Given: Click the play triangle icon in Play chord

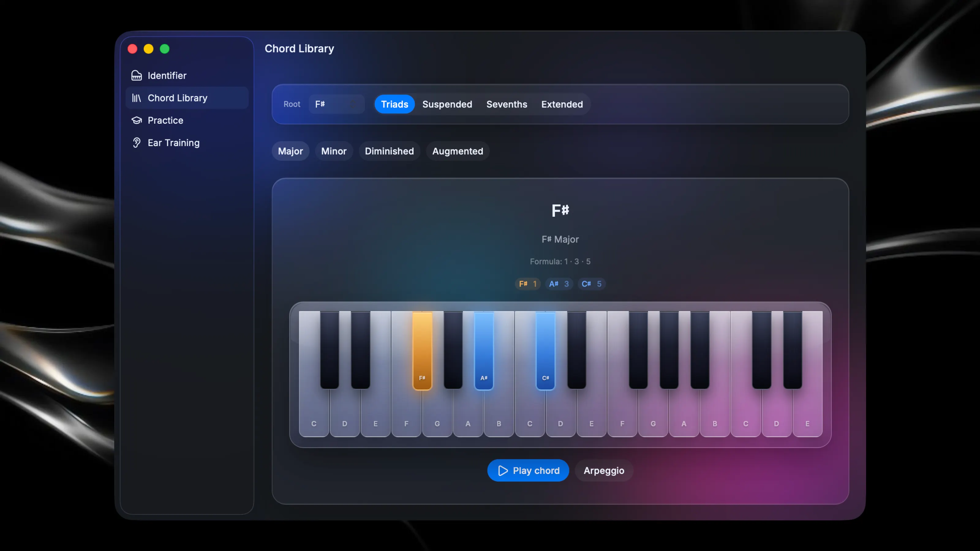Looking at the screenshot, I should click(503, 471).
